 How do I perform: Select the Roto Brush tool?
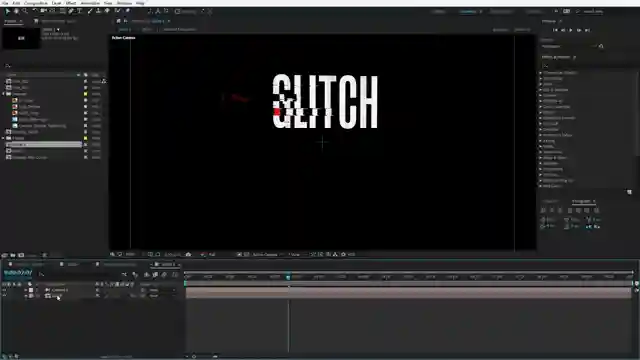point(118,11)
